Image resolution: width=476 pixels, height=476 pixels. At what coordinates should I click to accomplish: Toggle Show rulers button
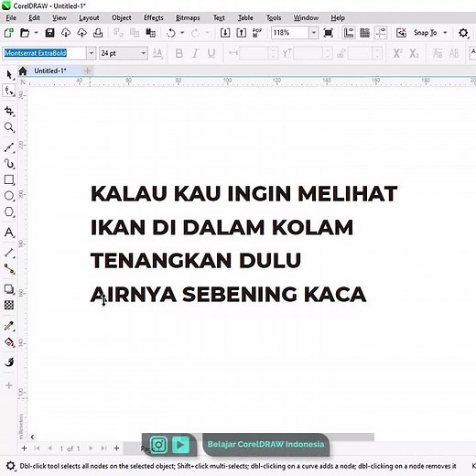coord(349,33)
